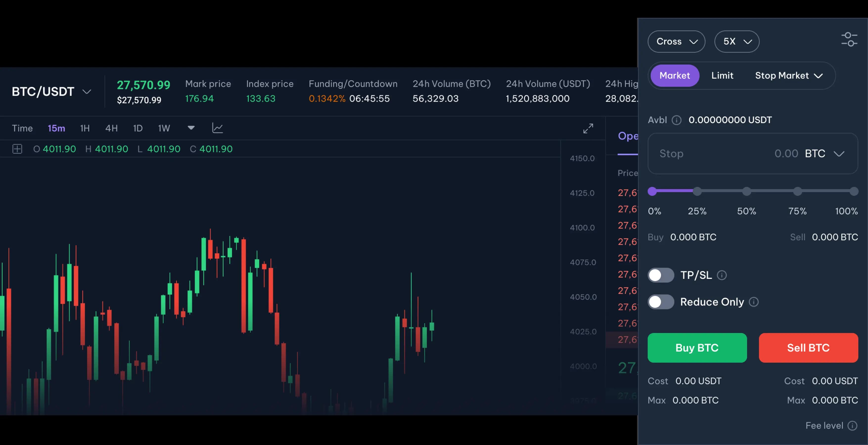Switch chart to 1H timeframe
Image resolution: width=868 pixels, height=445 pixels.
pyautogui.click(x=85, y=128)
